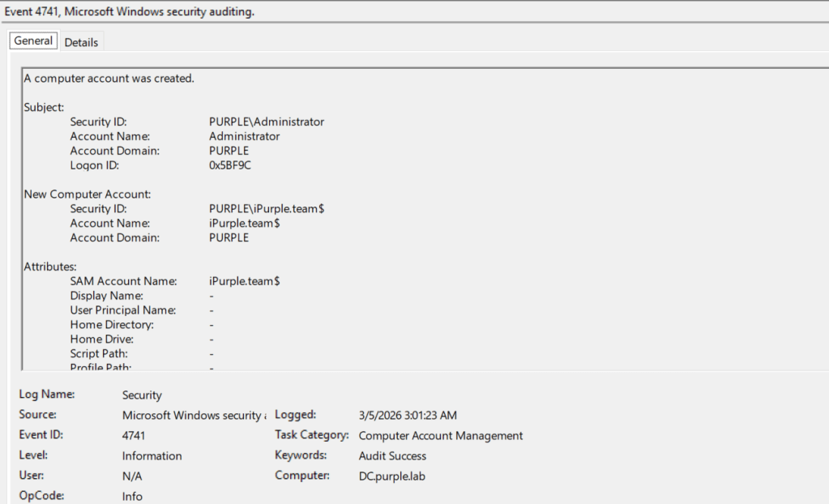Click the Log Name field showing Security
Viewport: 829px width, 504px height.
tap(142, 395)
